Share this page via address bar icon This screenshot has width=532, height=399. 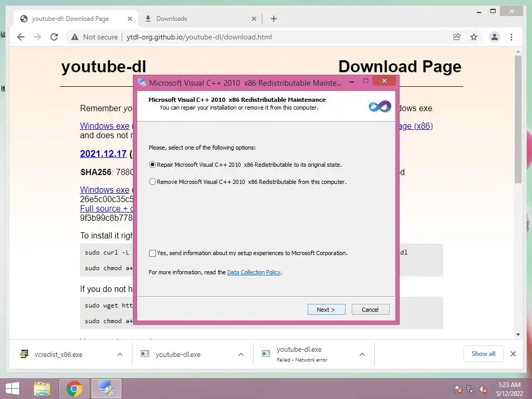coord(457,37)
